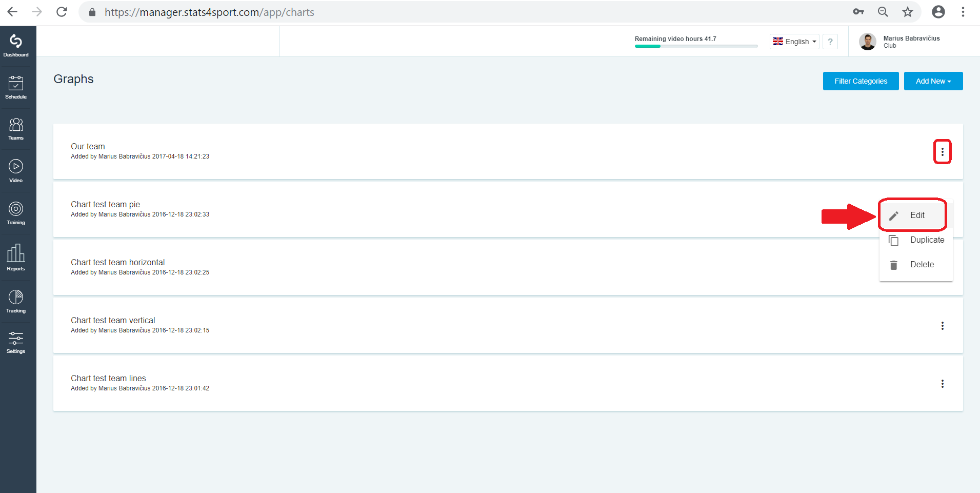This screenshot has width=980, height=493.
Task: Choose Edit from the context menu
Action: (x=916, y=215)
